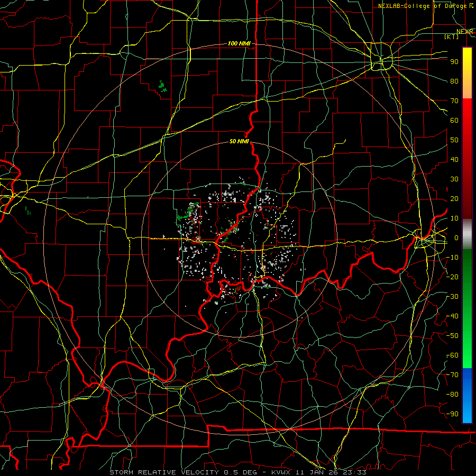Click the "NEXR" label above the color scale
Viewport: 476px width, 476px height.
[x=465, y=31]
